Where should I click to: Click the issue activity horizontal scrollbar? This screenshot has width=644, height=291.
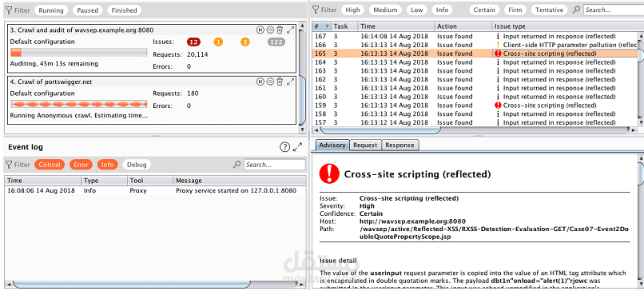(380, 130)
